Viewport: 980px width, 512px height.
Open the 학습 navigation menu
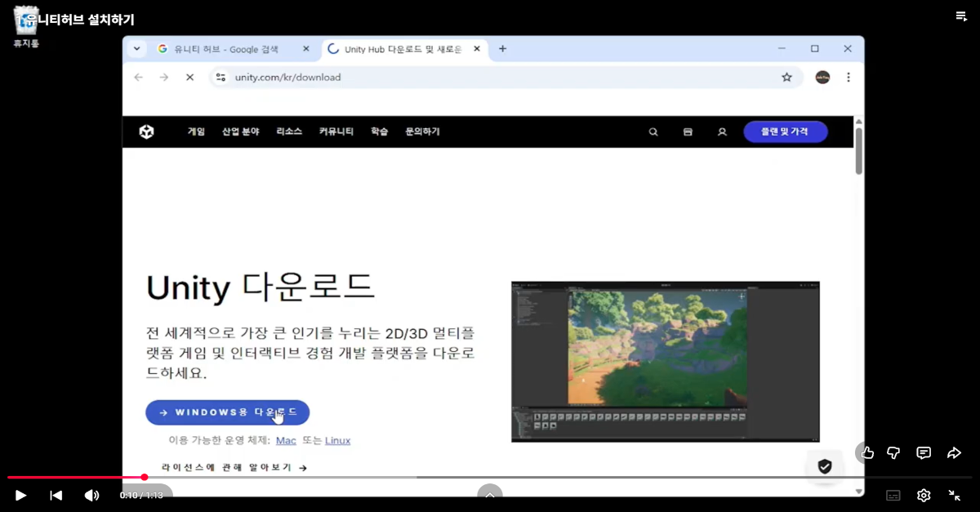point(380,131)
